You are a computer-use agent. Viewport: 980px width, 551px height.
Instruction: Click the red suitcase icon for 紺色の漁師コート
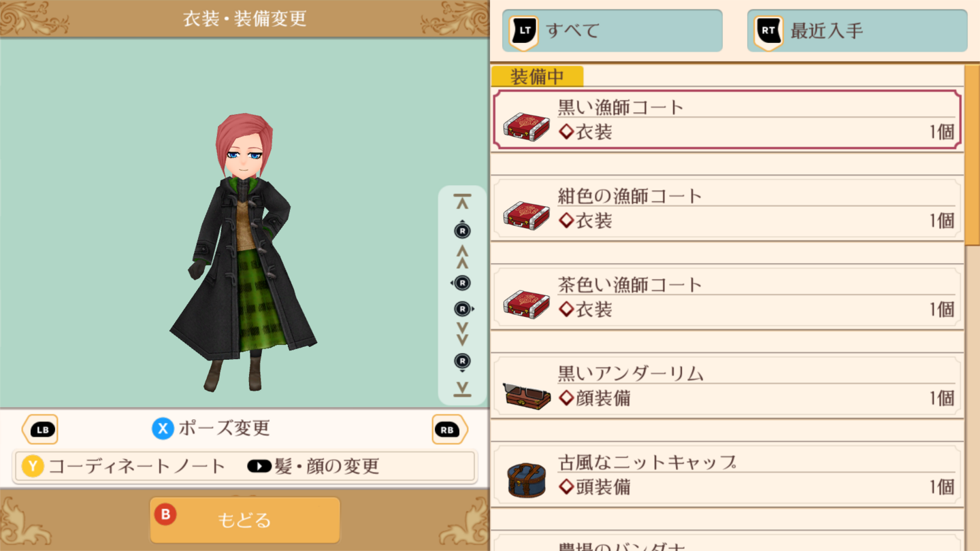(526, 214)
